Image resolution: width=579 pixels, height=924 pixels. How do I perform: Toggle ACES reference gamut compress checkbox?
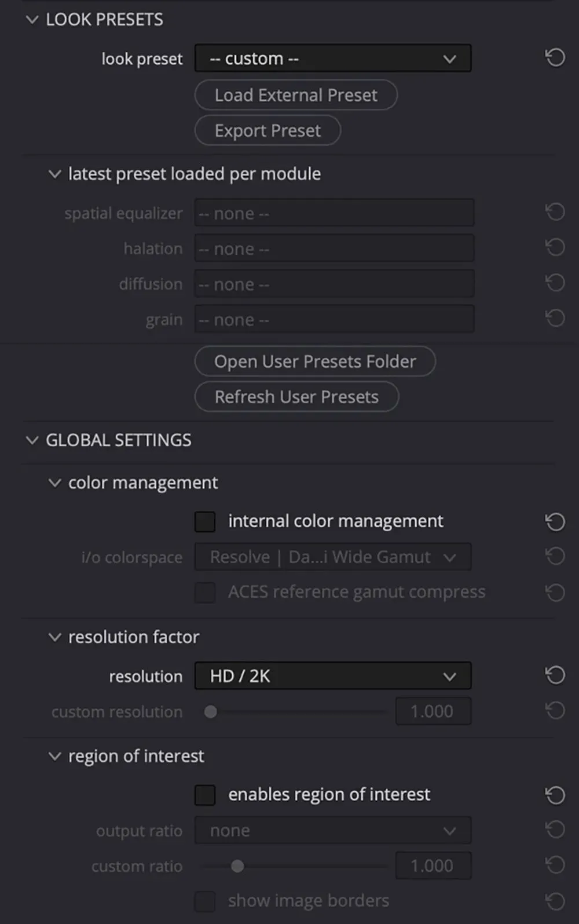click(x=205, y=593)
